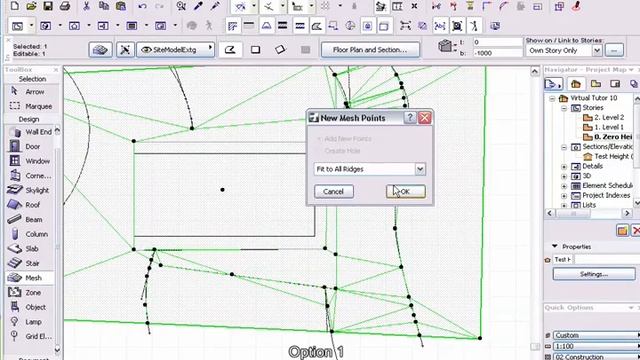Collapse the Properties section triangle
Viewport: 640px width, 360px height.
click(x=554, y=246)
